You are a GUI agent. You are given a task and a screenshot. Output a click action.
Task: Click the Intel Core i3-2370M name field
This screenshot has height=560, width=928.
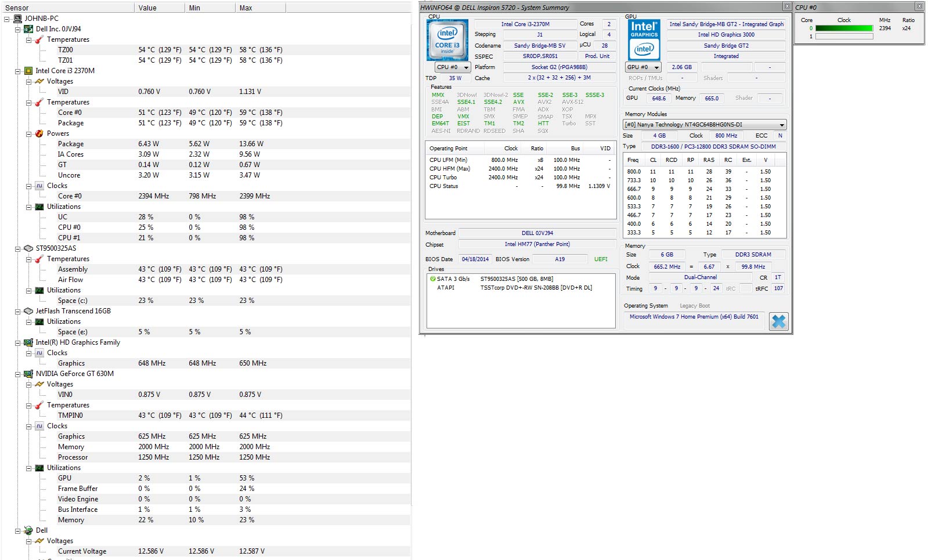(x=525, y=24)
